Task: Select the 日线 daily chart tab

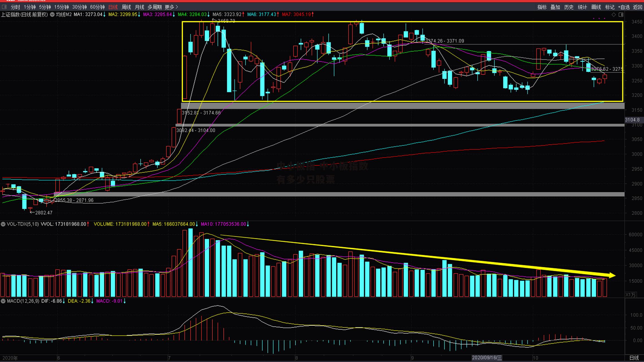Action: click(113, 7)
